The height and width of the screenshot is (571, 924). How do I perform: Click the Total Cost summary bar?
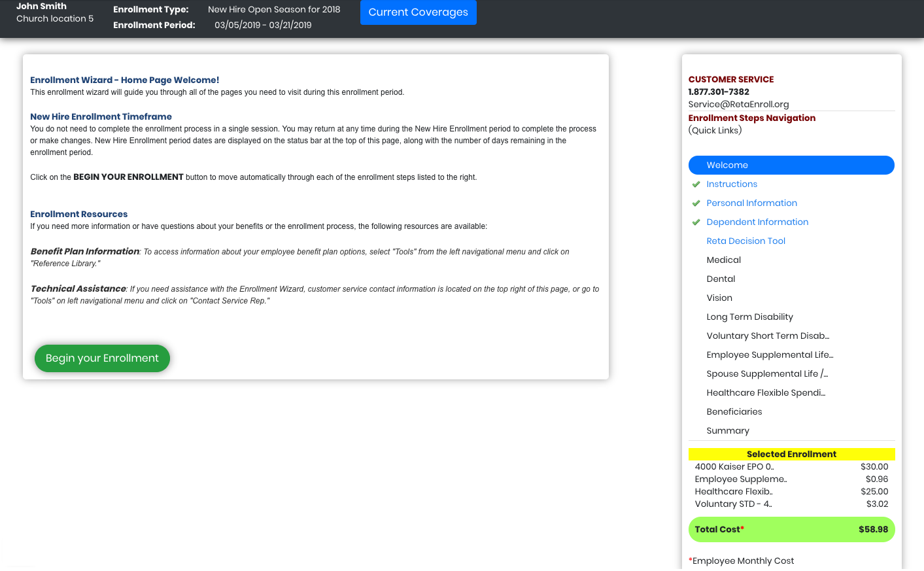791,529
